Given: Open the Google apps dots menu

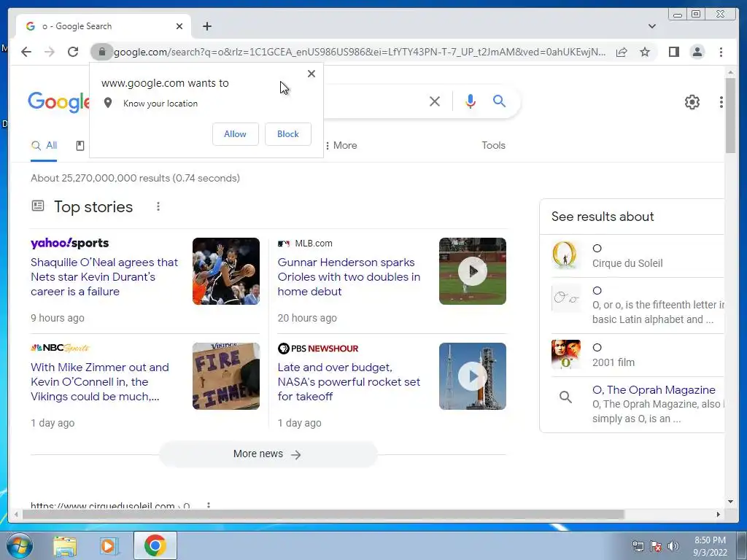Looking at the screenshot, I should point(721,102).
